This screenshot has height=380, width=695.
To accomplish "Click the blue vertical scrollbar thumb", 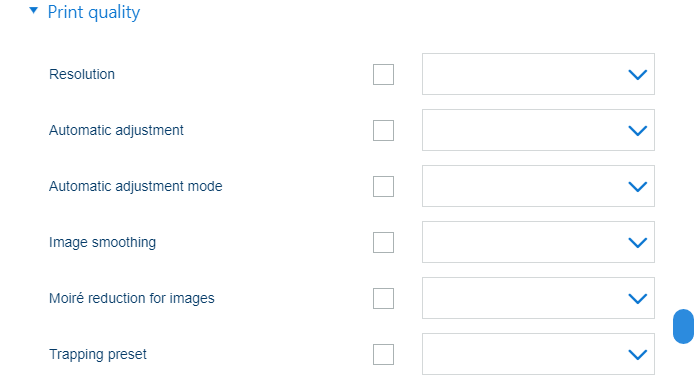I will (x=683, y=326).
